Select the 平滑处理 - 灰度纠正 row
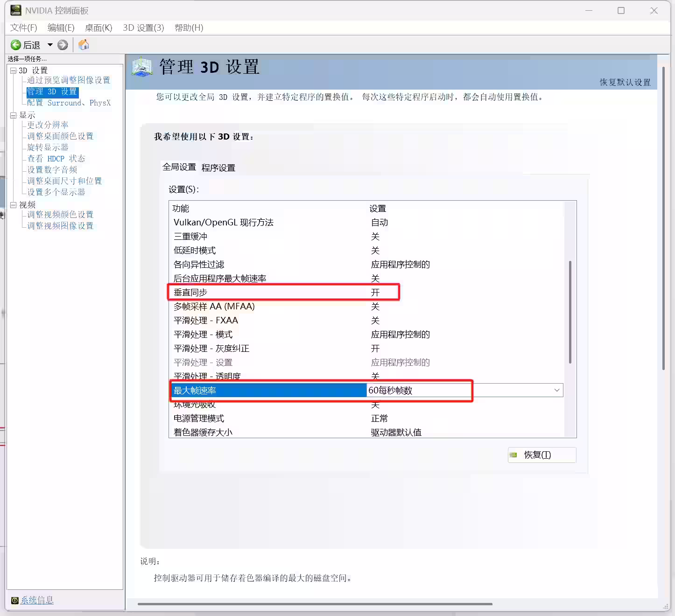The image size is (675, 616). 366,349
